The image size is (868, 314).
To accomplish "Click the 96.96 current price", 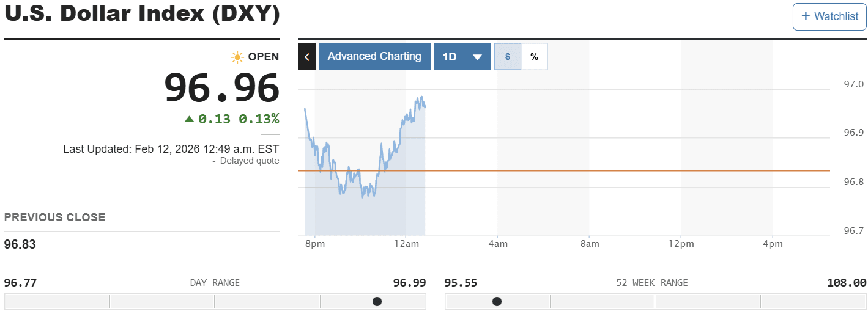I will tap(221, 87).
